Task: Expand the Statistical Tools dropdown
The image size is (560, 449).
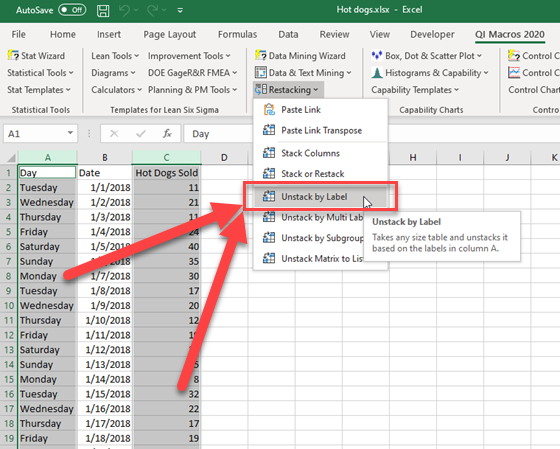Action: pos(40,73)
